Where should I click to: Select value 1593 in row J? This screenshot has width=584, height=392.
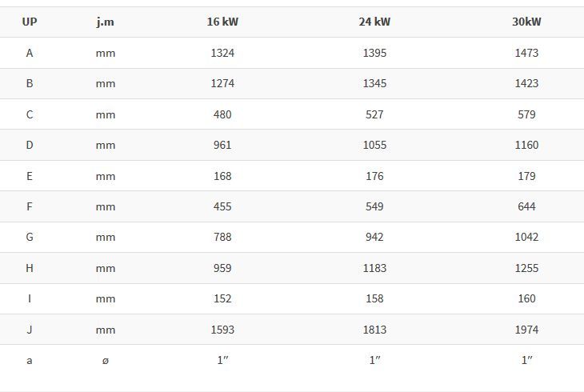[222, 330]
